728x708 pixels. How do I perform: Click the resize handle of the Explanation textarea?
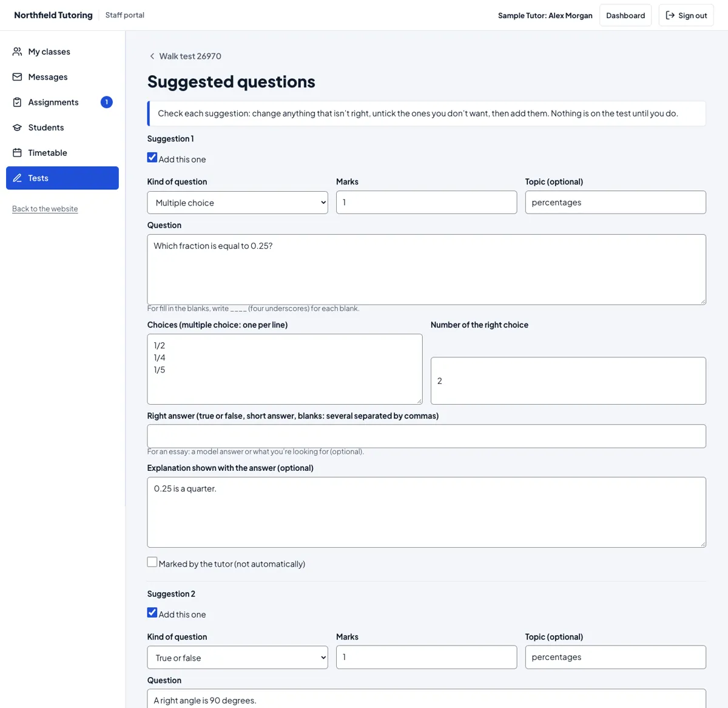coord(703,544)
